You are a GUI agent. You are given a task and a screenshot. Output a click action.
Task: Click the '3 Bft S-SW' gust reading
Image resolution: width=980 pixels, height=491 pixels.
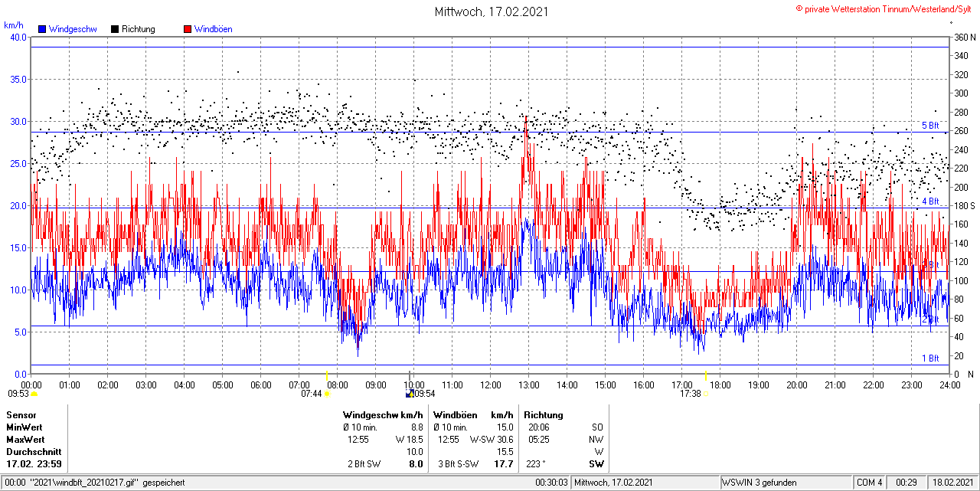(459, 464)
